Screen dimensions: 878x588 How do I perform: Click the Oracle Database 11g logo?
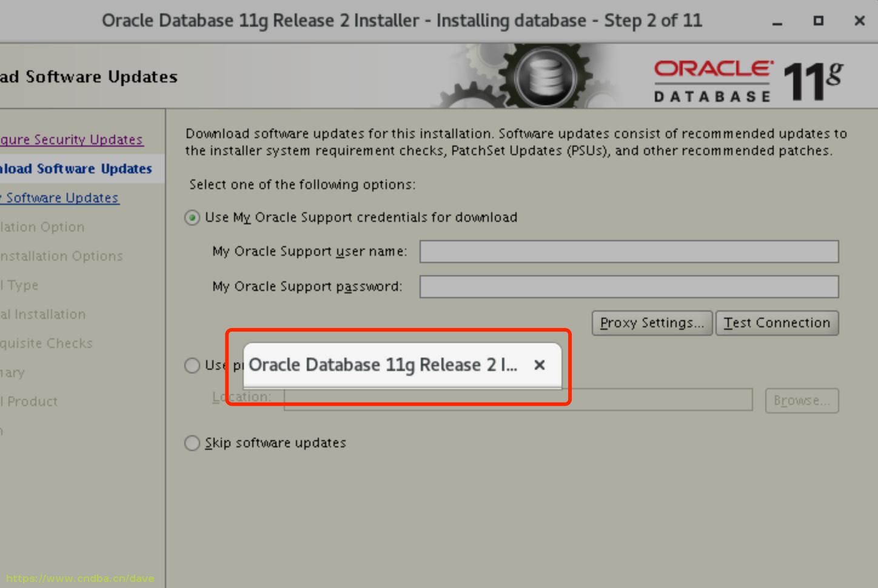point(748,80)
